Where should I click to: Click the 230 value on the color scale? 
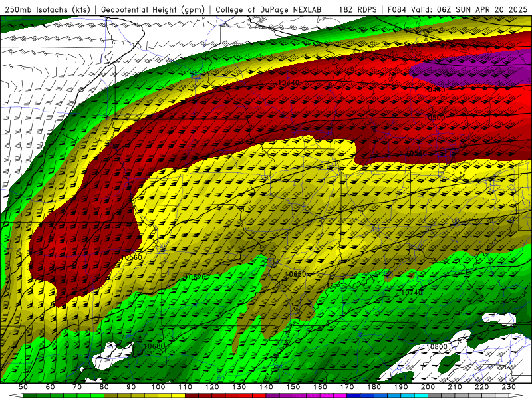[x=509, y=387]
